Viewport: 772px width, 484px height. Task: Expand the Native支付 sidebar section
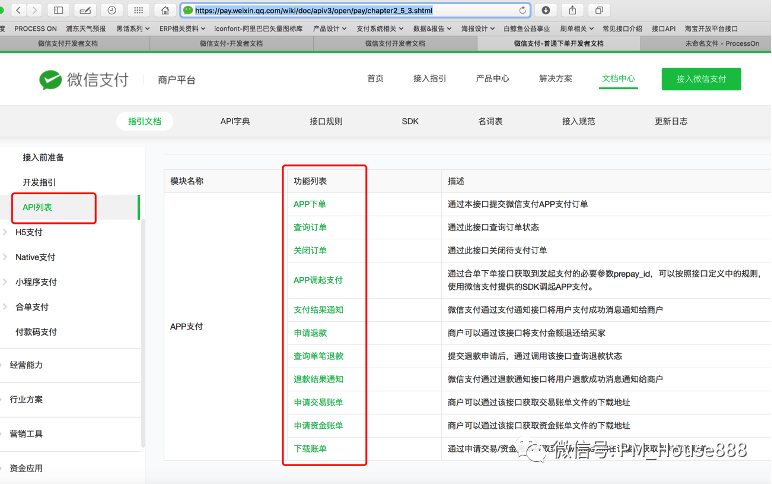click(35, 257)
